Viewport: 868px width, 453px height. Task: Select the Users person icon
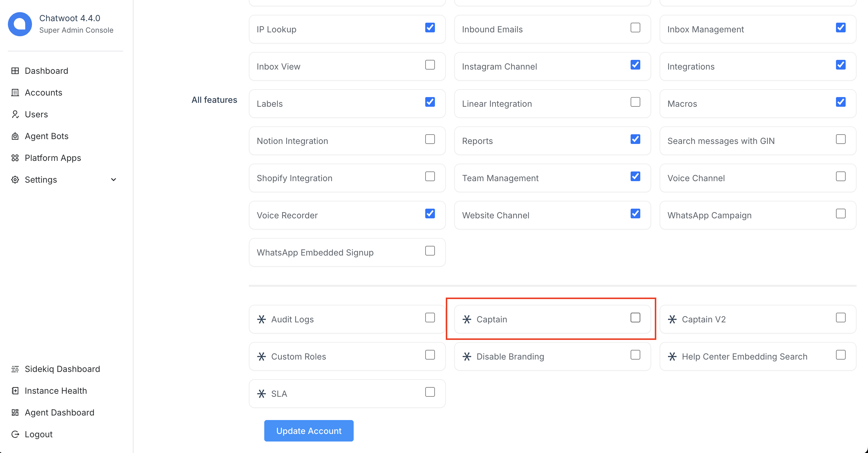pos(15,114)
